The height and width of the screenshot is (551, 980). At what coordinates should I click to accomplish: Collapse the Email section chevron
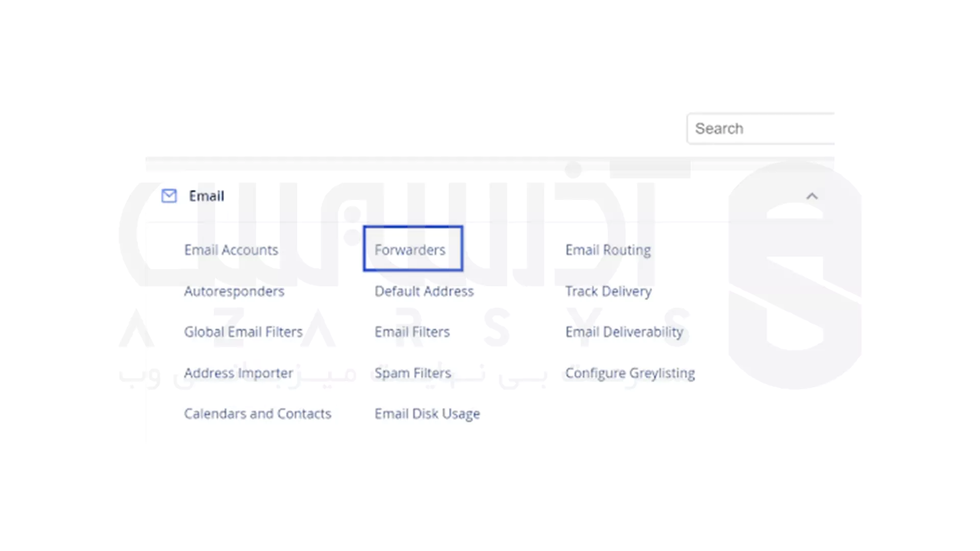click(812, 196)
